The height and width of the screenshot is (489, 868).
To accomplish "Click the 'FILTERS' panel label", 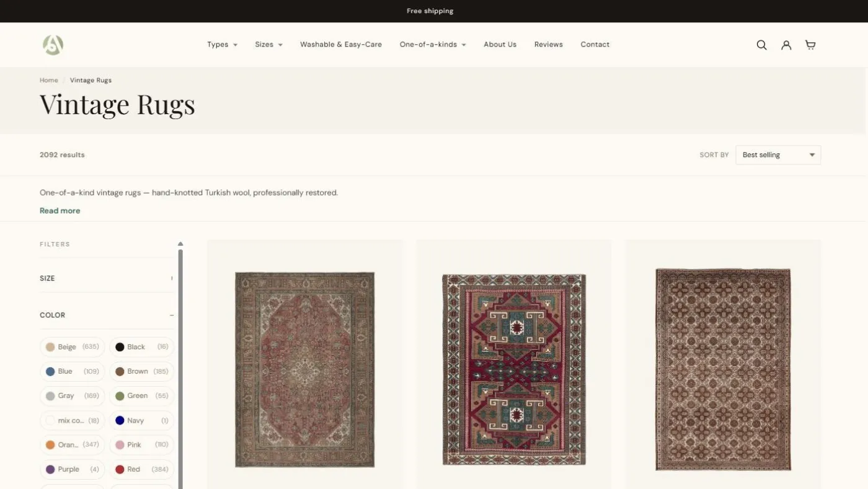I will (x=55, y=244).
